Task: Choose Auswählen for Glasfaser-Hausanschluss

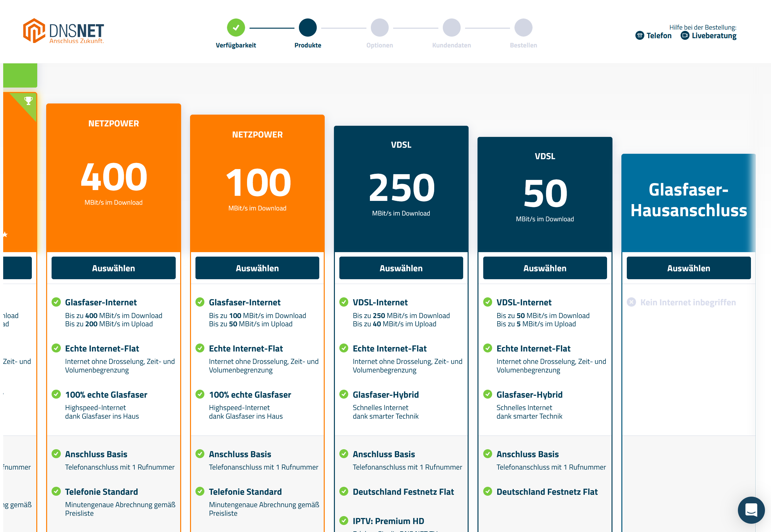Action: tap(689, 268)
